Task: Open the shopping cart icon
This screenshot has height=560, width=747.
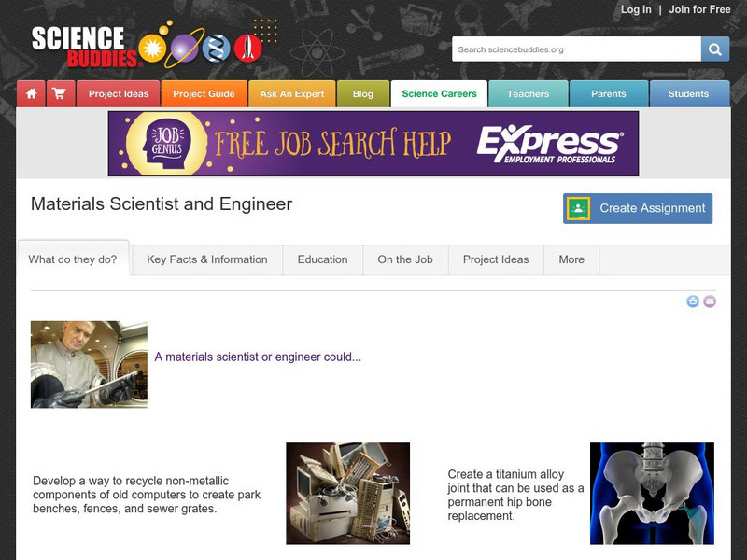Action: coord(61,94)
